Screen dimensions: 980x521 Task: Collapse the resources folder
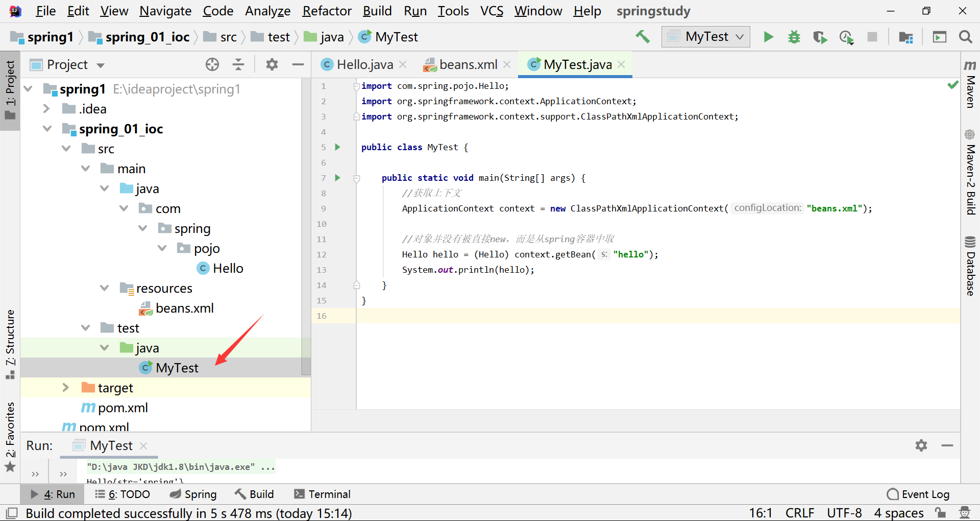105,288
